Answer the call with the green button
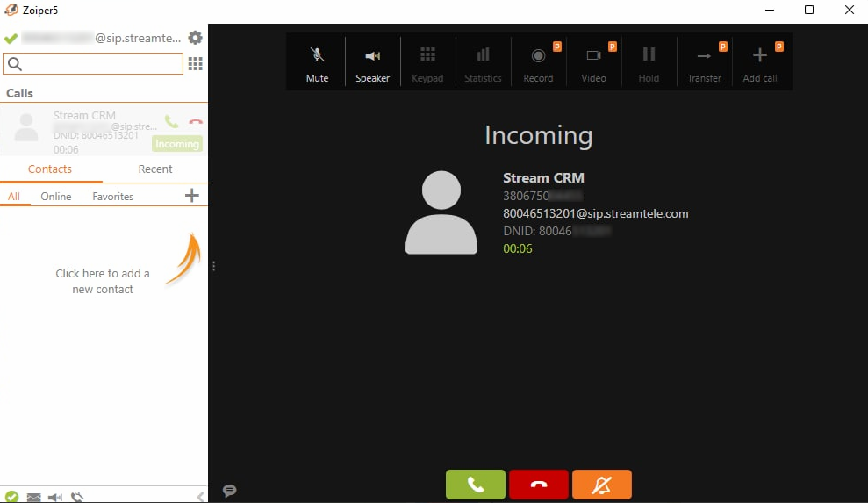 pyautogui.click(x=476, y=485)
